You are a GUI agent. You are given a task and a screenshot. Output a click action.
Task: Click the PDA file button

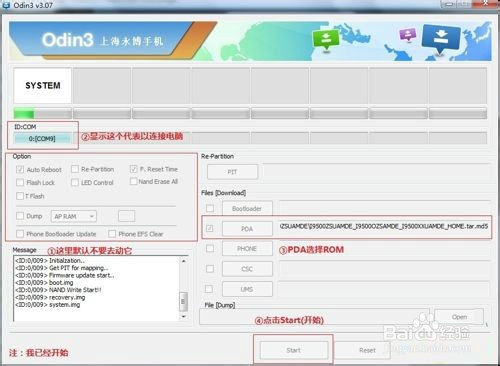pos(247,229)
